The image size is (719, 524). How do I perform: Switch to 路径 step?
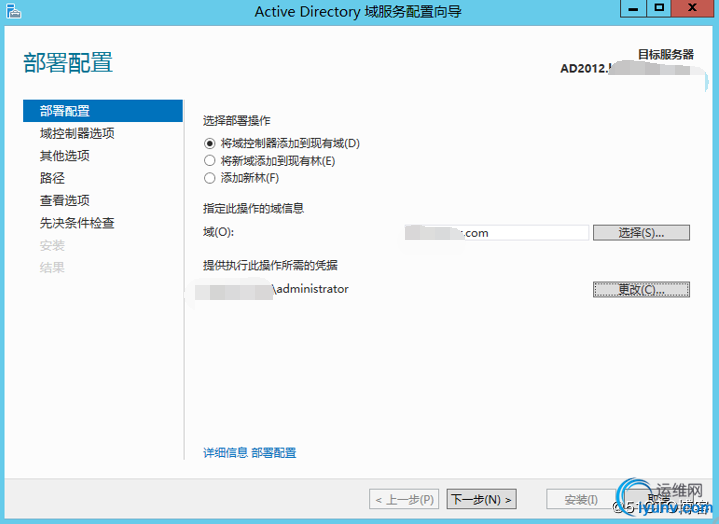[x=52, y=178]
